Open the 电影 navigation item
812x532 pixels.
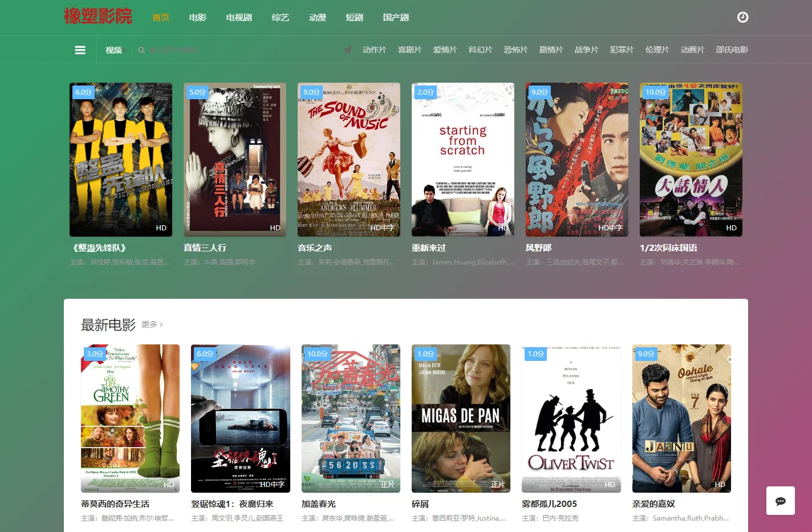[198, 18]
